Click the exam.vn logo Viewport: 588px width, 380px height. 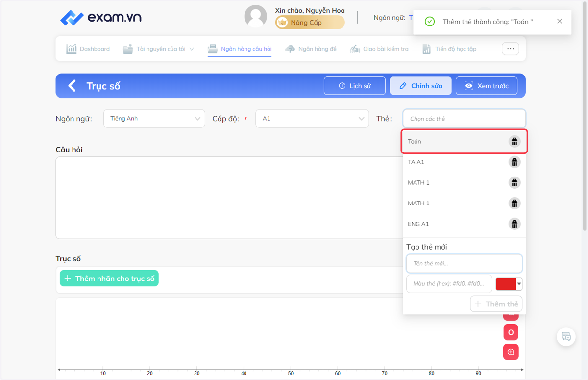tap(100, 18)
